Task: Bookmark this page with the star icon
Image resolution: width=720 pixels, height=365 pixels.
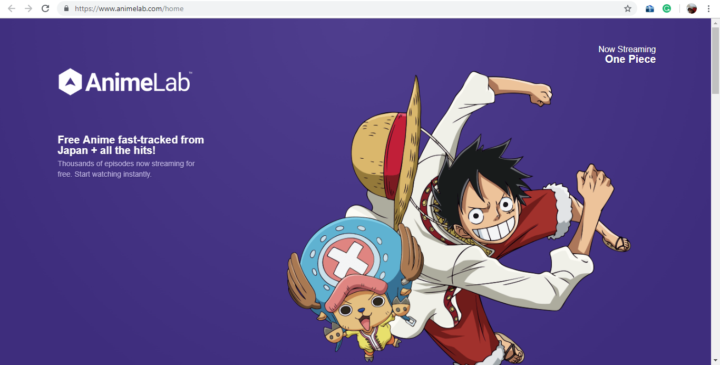Action: (x=627, y=8)
